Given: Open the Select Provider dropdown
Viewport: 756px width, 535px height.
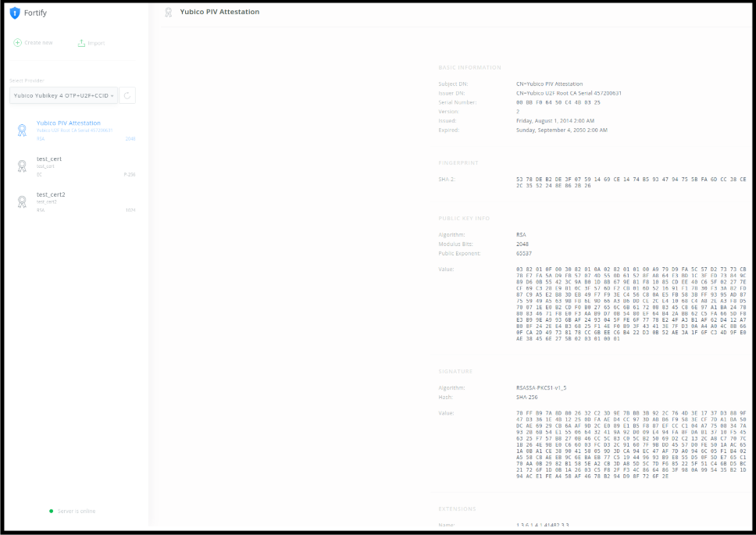Looking at the screenshot, I should [63, 95].
